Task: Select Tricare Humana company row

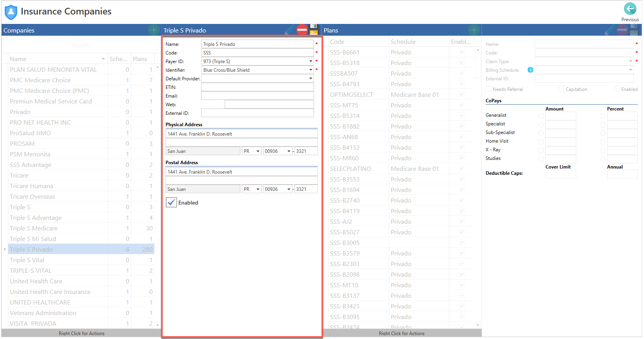Action: [81, 186]
